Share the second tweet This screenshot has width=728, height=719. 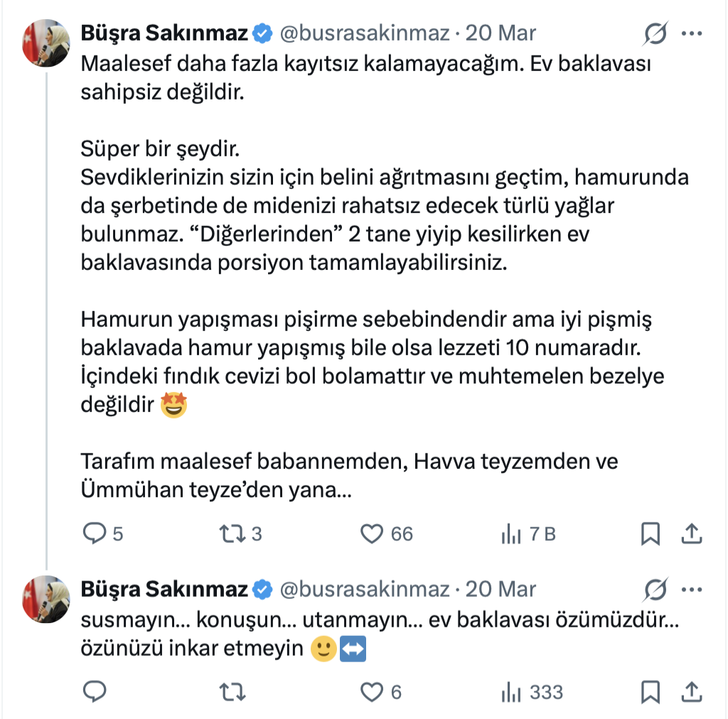click(692, 691)
